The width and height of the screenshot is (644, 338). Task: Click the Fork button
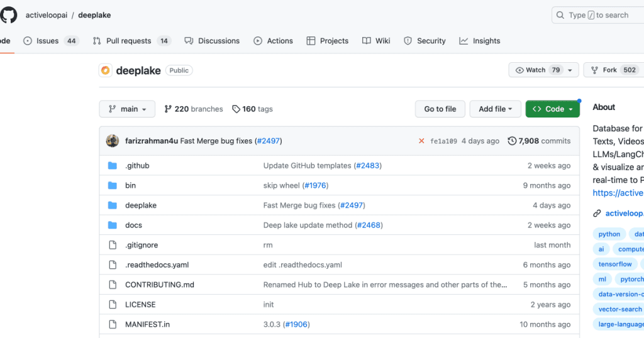tap(614, 70)
